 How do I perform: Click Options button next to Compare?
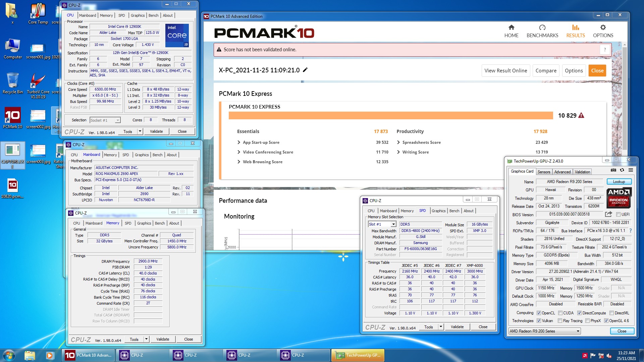tap(574, 71)
